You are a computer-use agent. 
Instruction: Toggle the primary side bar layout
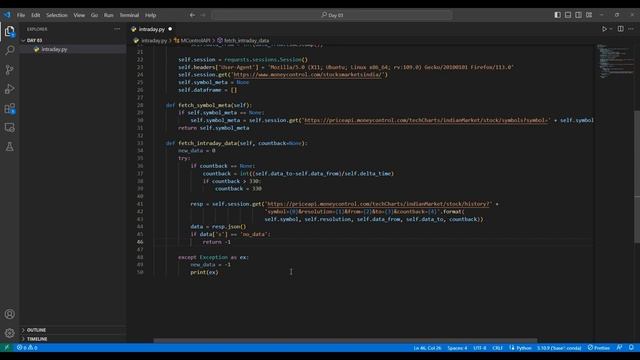(557, 15)
